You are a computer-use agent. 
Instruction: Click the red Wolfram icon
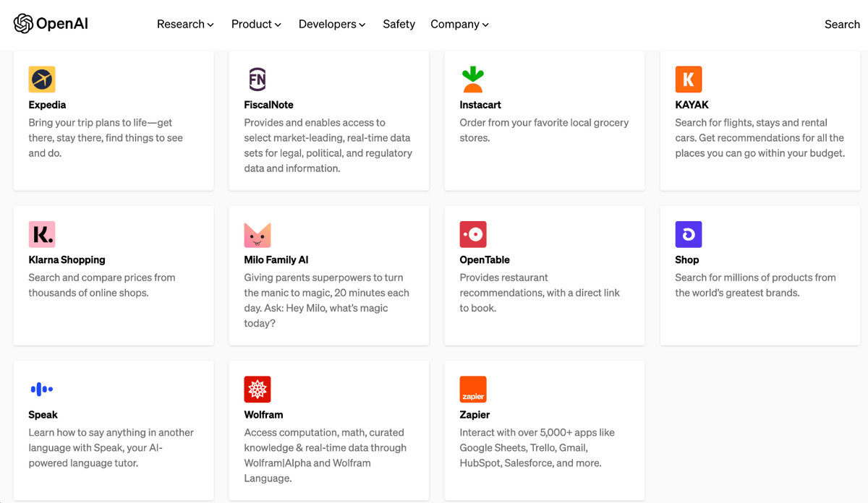pos(258,390)
